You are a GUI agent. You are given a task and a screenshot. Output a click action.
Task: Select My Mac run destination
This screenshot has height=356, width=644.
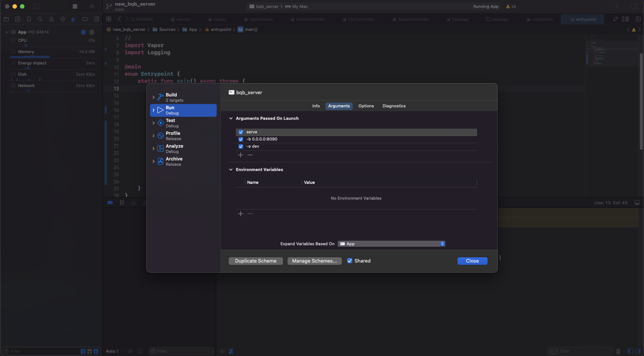[x=297, y=6]
